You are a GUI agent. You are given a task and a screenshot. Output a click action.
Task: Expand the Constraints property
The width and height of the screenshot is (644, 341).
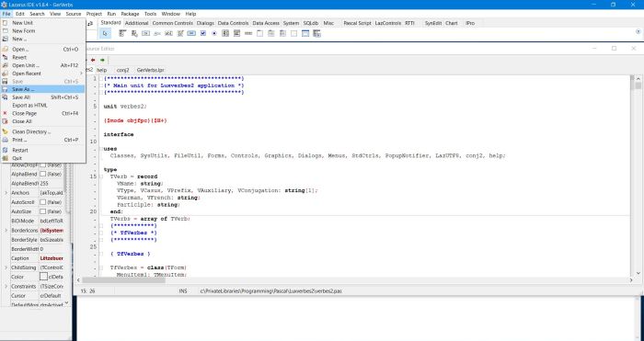[x=6, y=286]
